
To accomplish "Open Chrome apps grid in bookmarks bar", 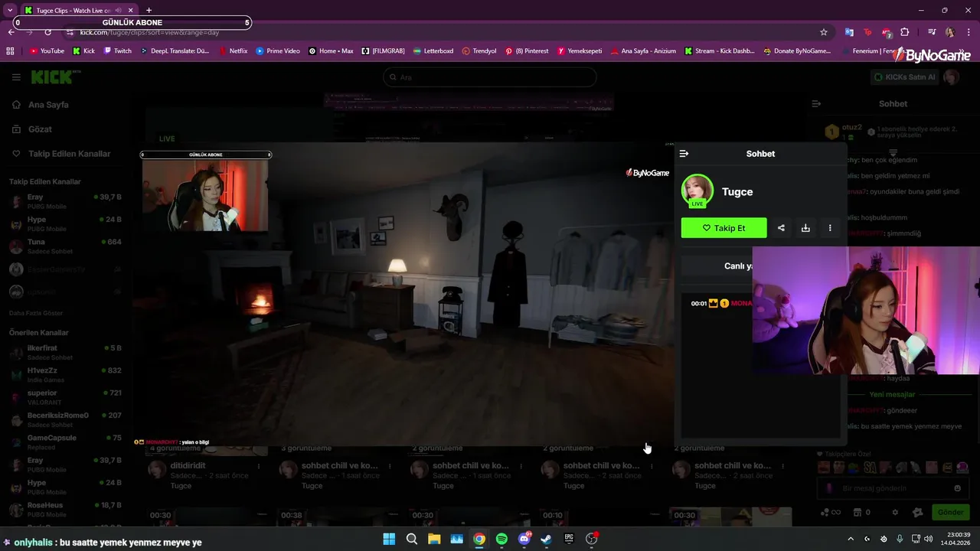I will (10, 51).
